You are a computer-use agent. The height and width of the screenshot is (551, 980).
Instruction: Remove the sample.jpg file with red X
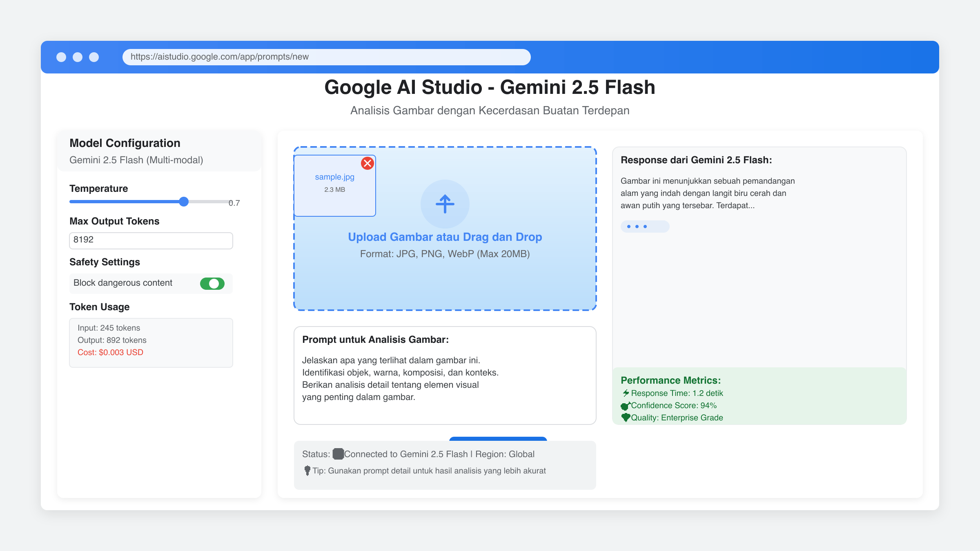(x=367, y=163)
